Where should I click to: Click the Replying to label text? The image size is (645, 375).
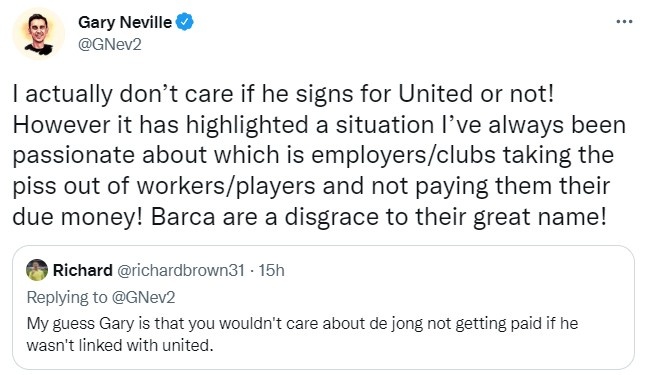pos(67,298)
